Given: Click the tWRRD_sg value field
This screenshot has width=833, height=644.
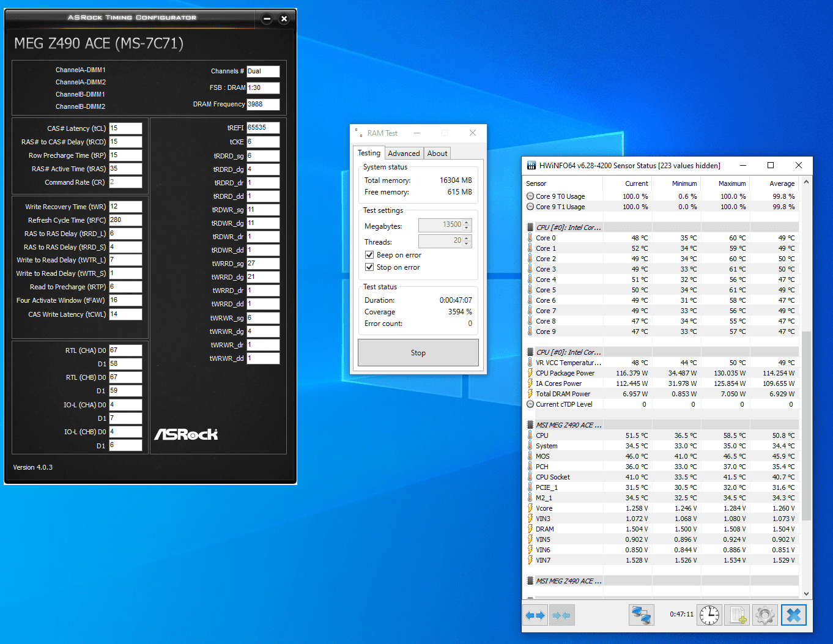Looking at the screenshot, I should [263, 264].
